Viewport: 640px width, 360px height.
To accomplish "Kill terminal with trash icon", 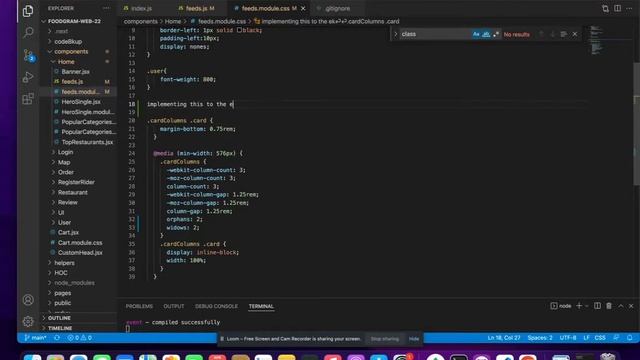I will pyautogui.click(x=609, y=306).
